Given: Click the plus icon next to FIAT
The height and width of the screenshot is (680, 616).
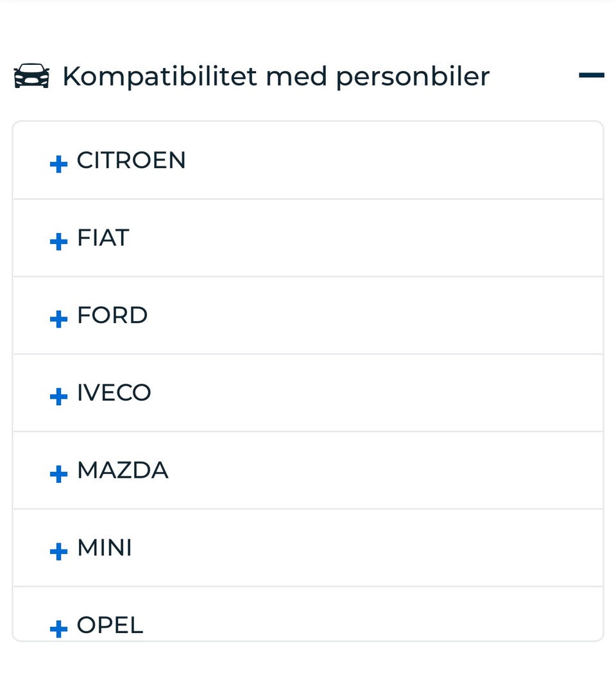Looking at the screenshot, I should [58, 242].
